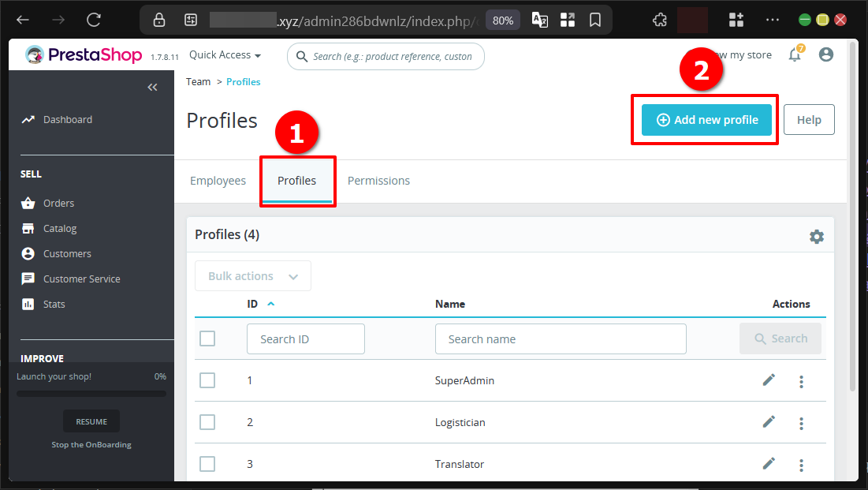This screenshot has width=868, height=490.
Task: Open the three-dot menu for Translator
Action: (x=801, y=464)
